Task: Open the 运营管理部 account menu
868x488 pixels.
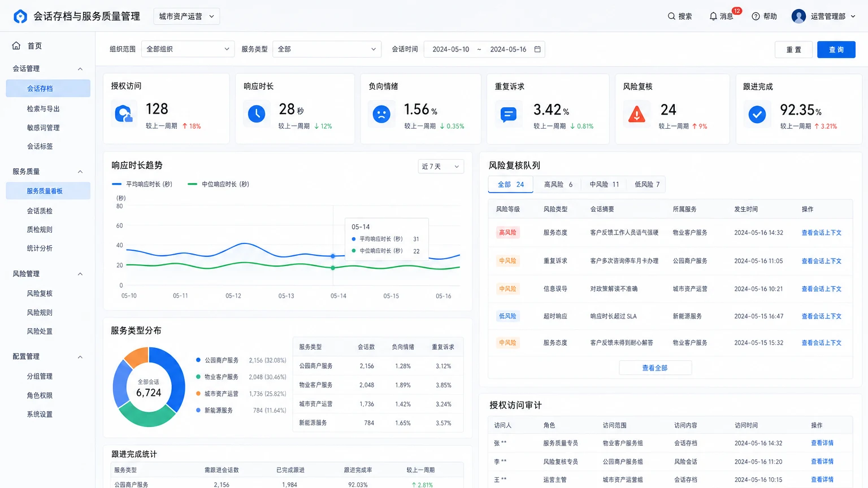Action: [833, 16]
